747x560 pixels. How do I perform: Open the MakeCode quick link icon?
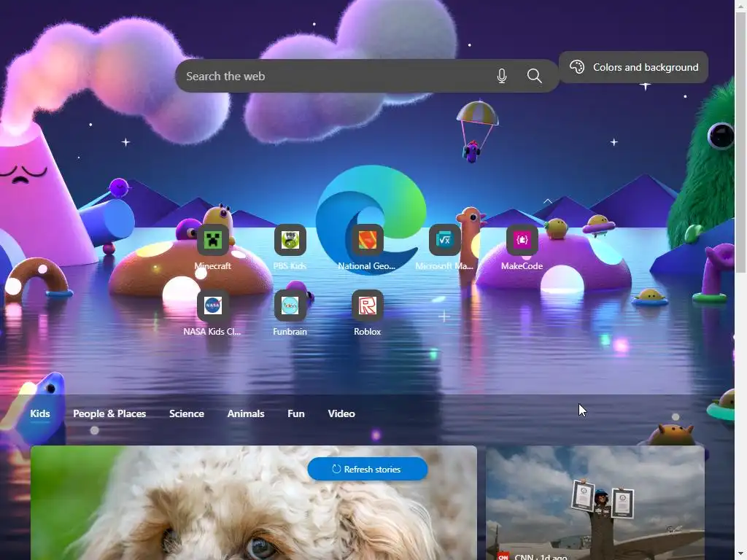tap(522, 240)
